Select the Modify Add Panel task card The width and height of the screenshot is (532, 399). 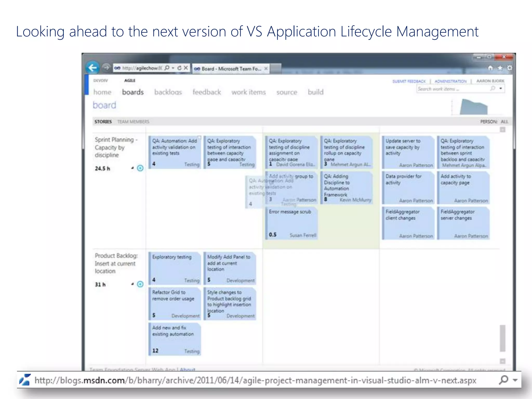point(230,268)
